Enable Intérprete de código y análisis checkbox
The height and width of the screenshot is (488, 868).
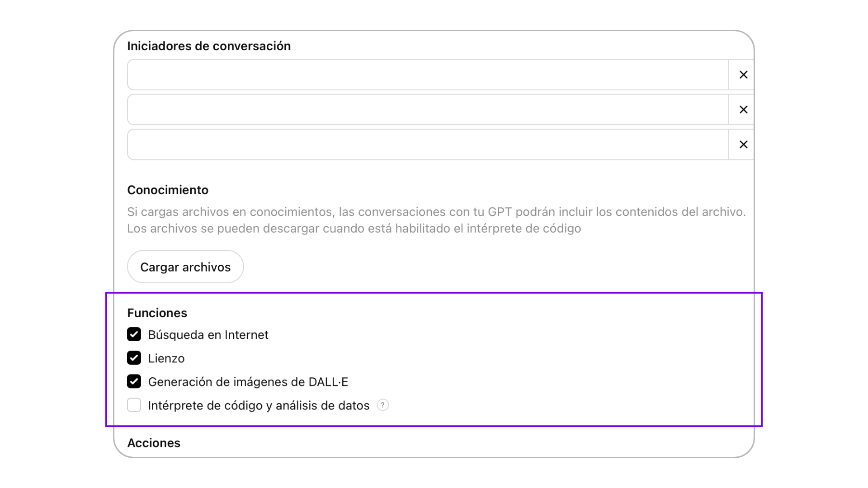(134, 405)
